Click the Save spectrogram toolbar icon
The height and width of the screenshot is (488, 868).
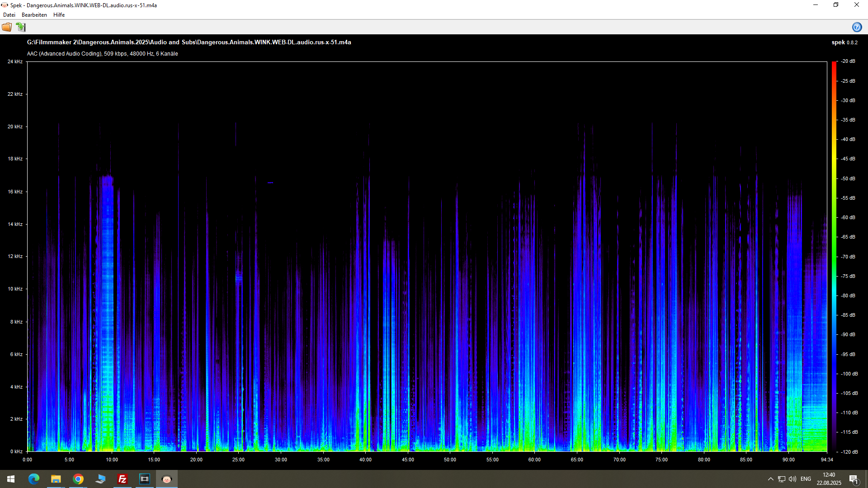point(21,27)
